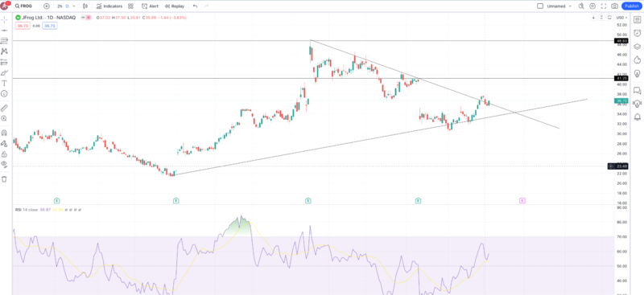This screenshot has width=644, height=295.
Task: Undo the last chart action
Action: coord(195,6)
